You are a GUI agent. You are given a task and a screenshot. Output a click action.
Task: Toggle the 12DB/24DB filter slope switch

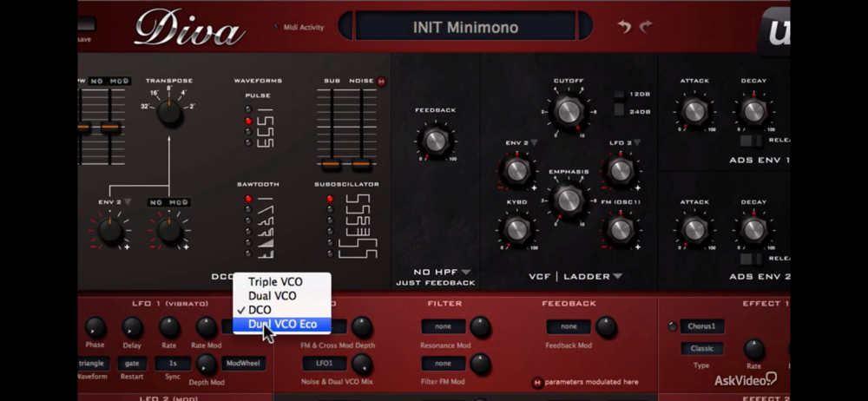coord(619,103)
